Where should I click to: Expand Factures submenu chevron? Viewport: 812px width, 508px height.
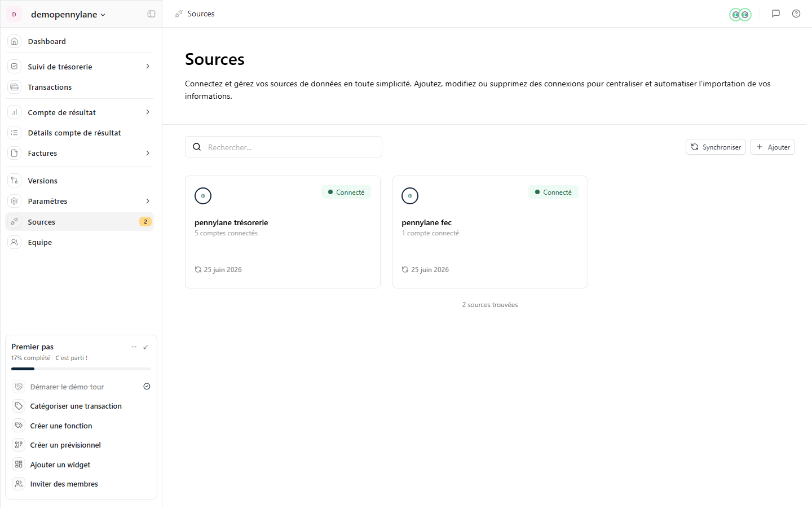coord(148,153)
